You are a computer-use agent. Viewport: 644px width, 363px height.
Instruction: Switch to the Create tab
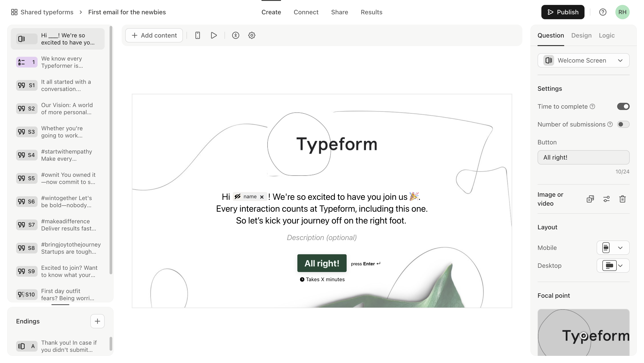(271, 12)
